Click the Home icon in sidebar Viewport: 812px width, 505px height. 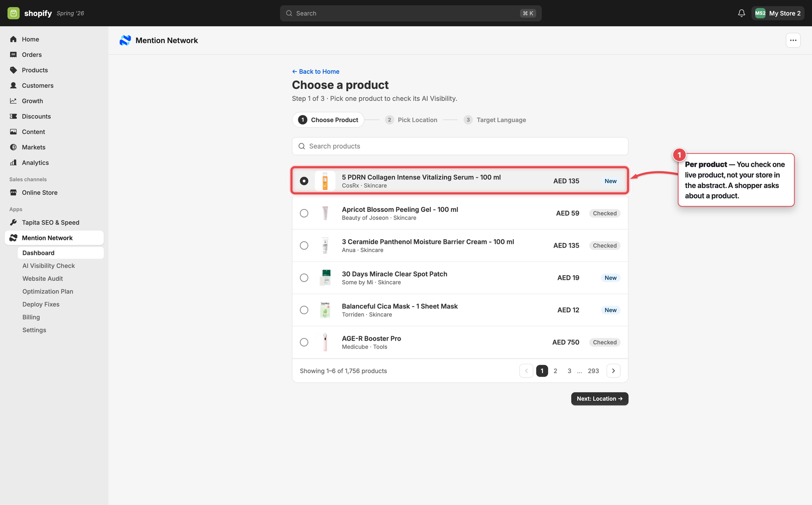(13, 39)
